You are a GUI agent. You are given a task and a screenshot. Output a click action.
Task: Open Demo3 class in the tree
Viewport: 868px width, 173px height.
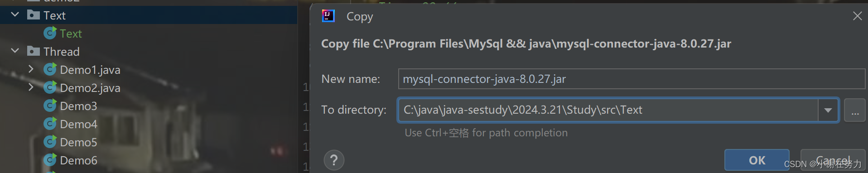[78, 106]
